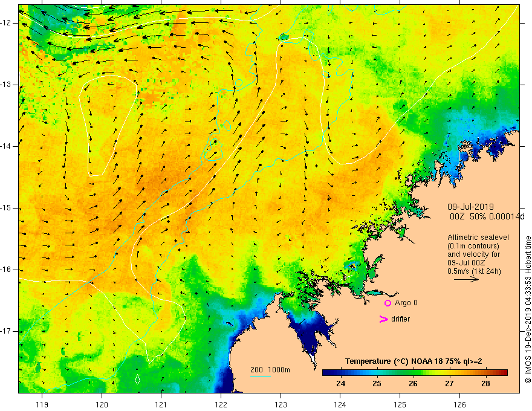Viewport: 532px width, 411px height.
Task: Click the 'and velocity for' caption line
Action: click(x=473, y=254)
